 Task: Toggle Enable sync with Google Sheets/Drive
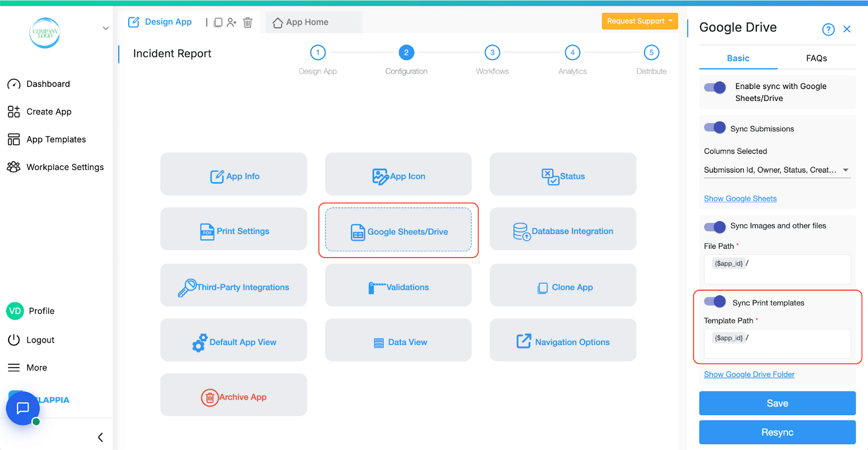click(x=715, y=87)
